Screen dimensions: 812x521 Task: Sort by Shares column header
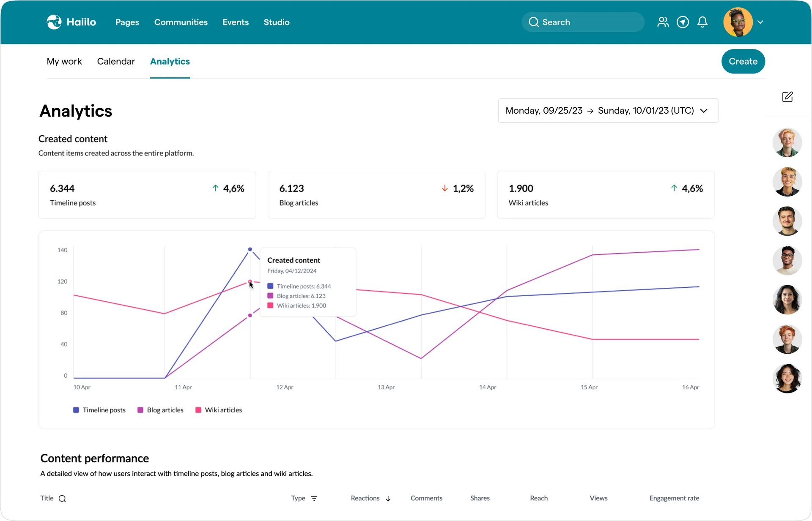tap(480, 498)
